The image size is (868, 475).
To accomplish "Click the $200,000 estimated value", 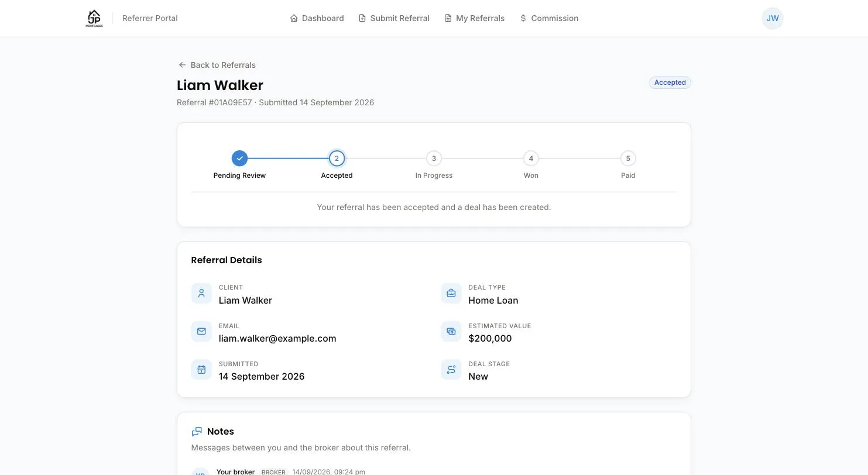I will tap(490, 338).
